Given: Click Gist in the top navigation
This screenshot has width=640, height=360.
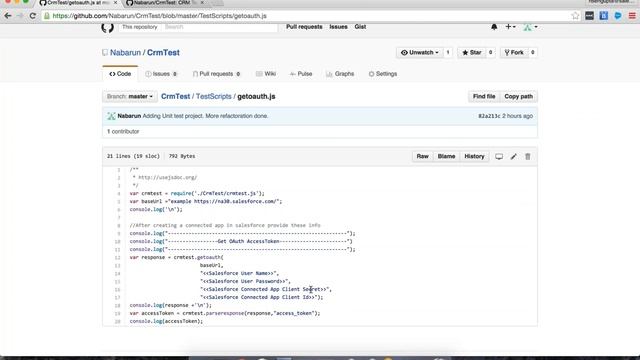Looking at the screenshot, I should [360, 27].
